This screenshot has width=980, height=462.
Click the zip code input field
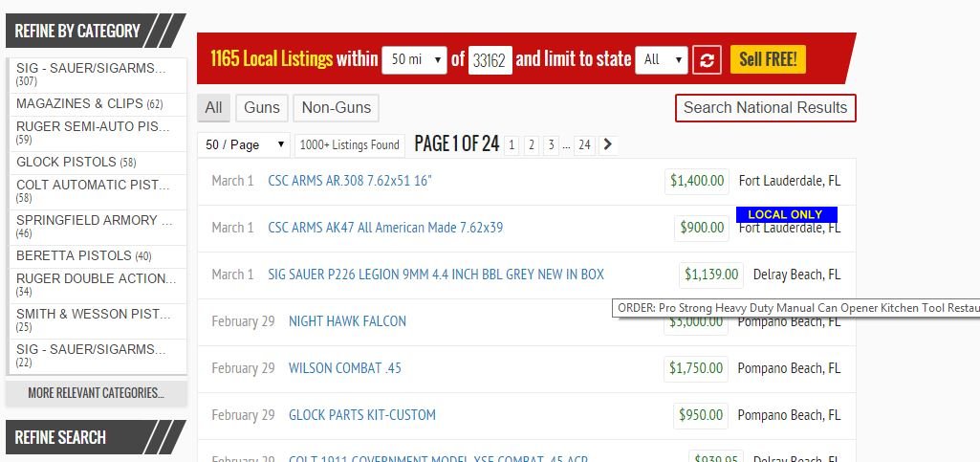pos(490,60)
